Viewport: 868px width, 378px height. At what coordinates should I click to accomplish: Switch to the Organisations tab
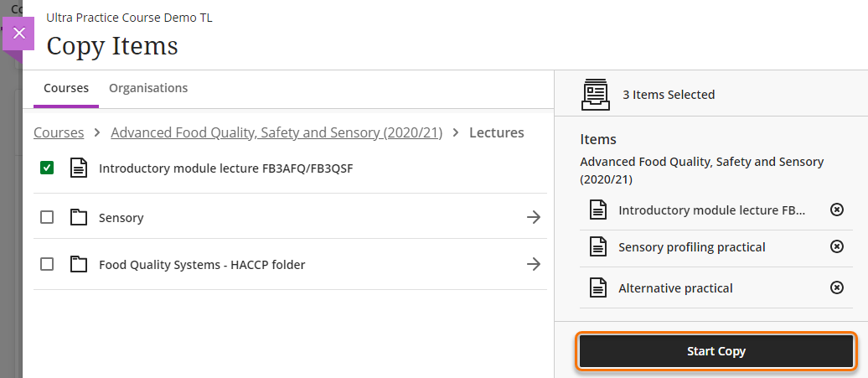[148, 88]
